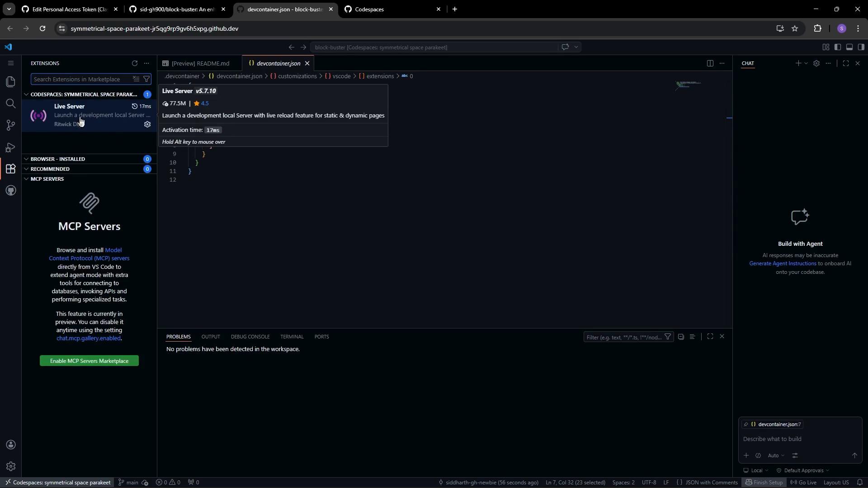Open the Default Approvals dropdown
This screenshot has height=488, width=868.
tap(803, 470)
